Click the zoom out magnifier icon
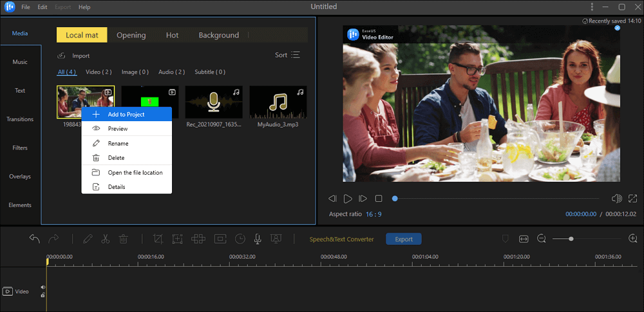The height and width of the screenshot is (312, 644). (542, 239)
